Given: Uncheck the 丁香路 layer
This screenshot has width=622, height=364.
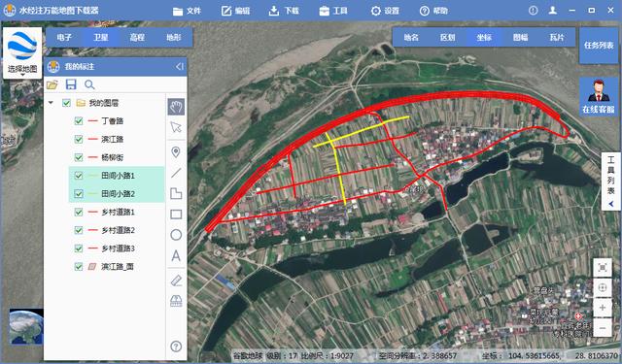Looking at the screenshot, I should click(79, 120).
